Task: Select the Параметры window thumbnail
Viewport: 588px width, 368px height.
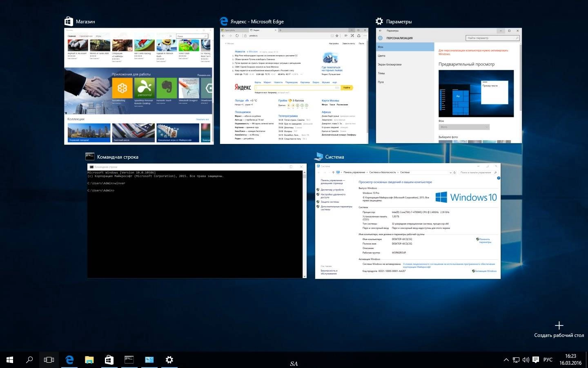Action: click(449, 85)
